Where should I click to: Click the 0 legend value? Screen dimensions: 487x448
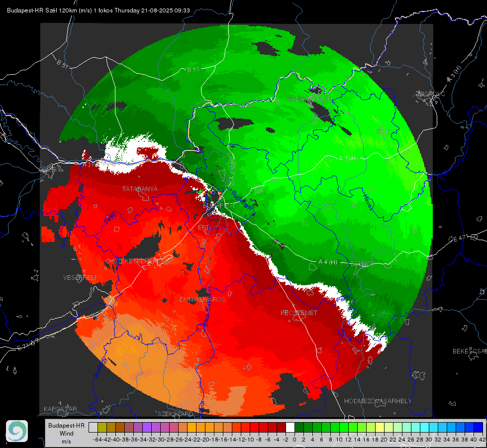click(x=294, y=440)
